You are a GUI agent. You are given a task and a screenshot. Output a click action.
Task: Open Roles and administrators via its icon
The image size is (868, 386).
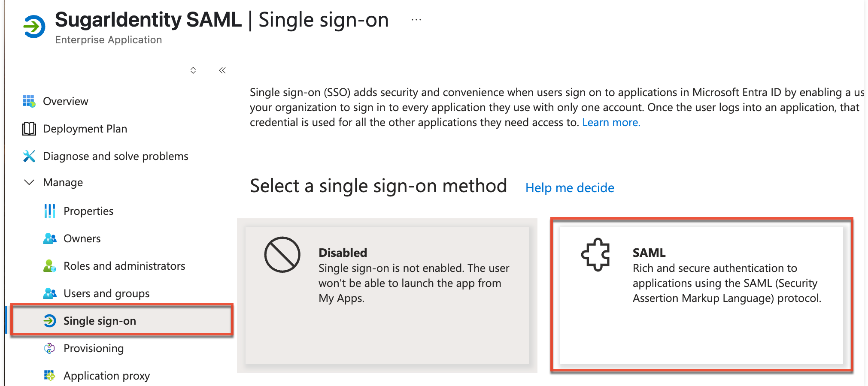[50, 266]
